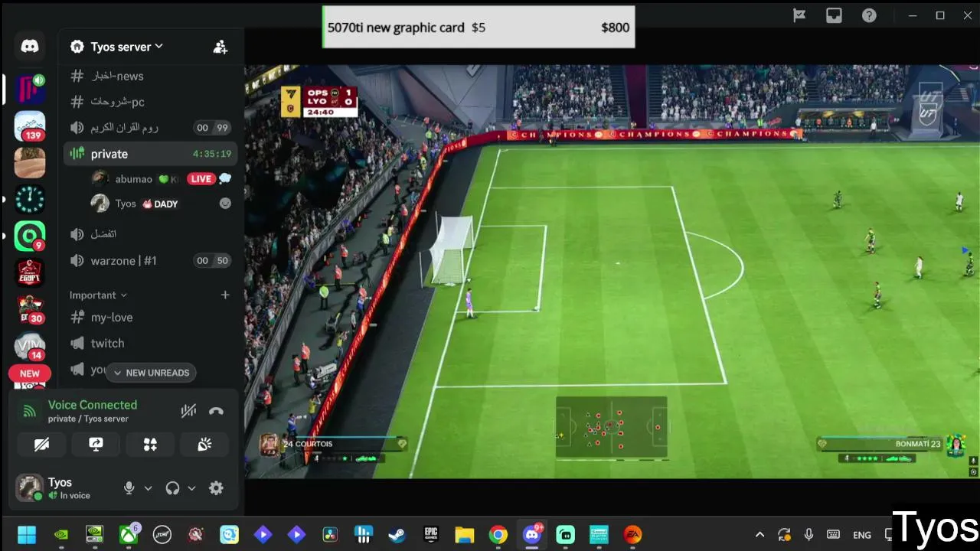Disconnect from voice channel
The image size is (980, 551).
click(216, 411)
